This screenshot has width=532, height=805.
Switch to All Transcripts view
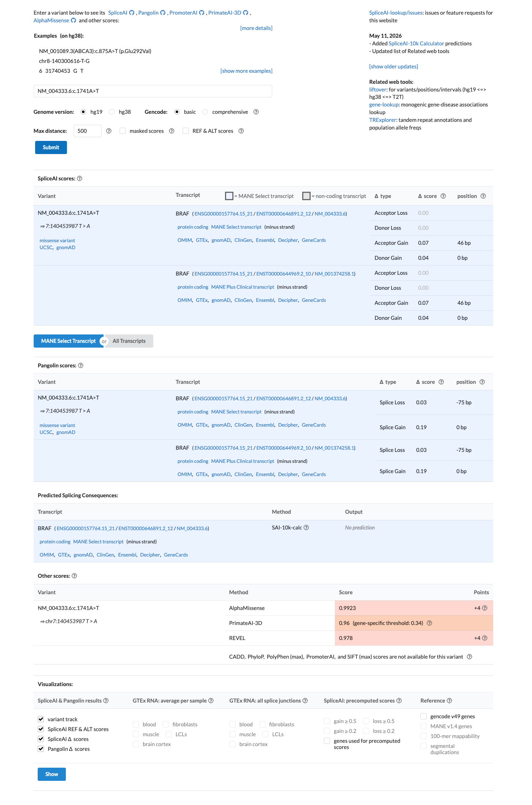(x=129, y=341)
